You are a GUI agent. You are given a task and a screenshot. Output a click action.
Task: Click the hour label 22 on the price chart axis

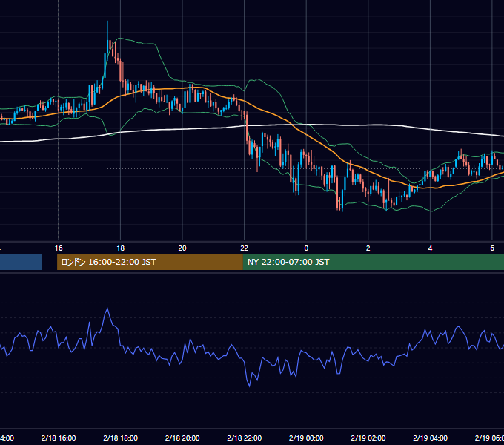pos(245,248)
